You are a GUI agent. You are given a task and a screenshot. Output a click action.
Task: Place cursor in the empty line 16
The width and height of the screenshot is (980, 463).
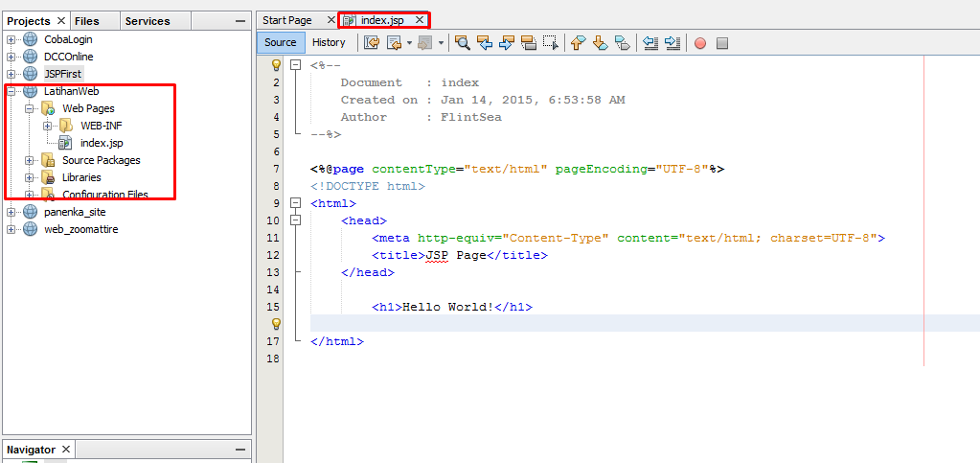645,323
